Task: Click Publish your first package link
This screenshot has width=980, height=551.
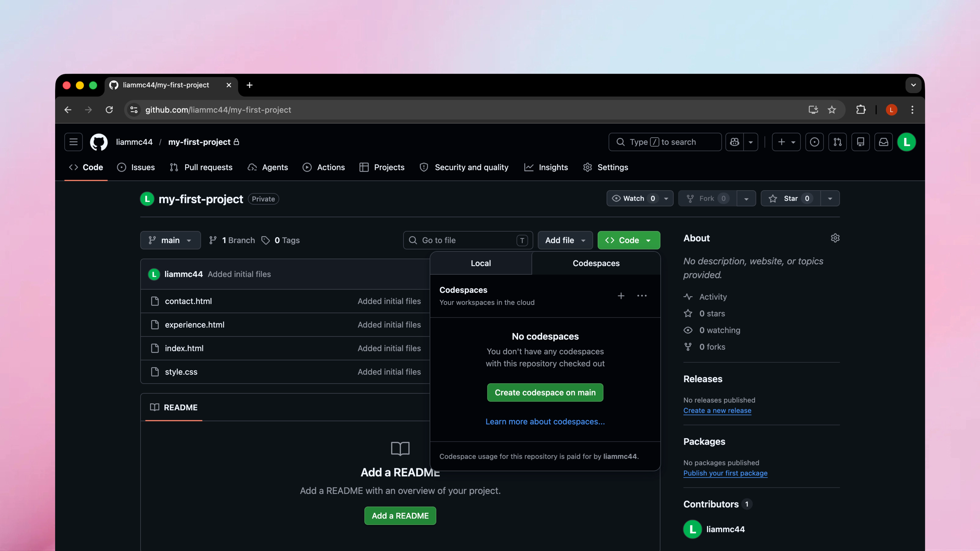Action: pos(725,473)
